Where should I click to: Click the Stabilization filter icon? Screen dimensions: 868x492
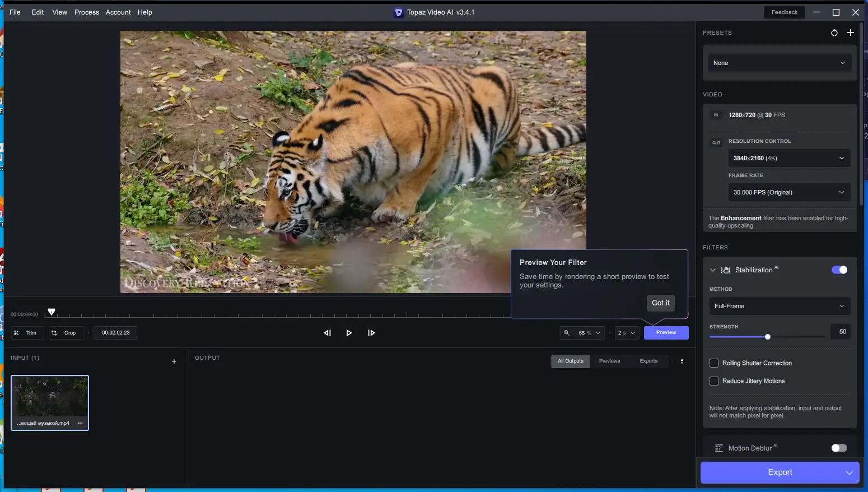pyautogui.click(x=726, y=270)
